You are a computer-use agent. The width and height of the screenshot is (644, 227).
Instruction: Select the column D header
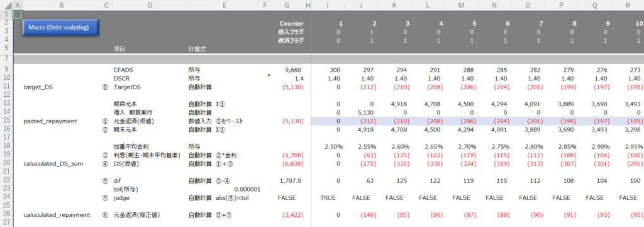point(149,5)
